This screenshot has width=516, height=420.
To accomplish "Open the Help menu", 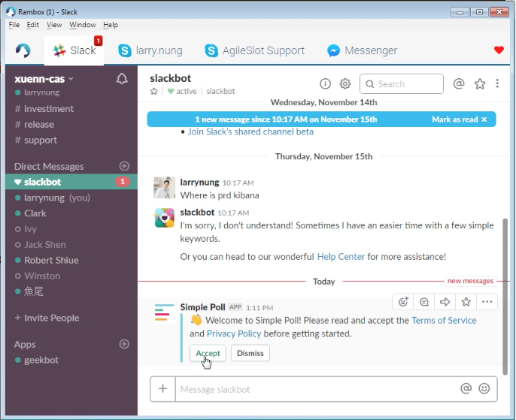I will [111, 25].
